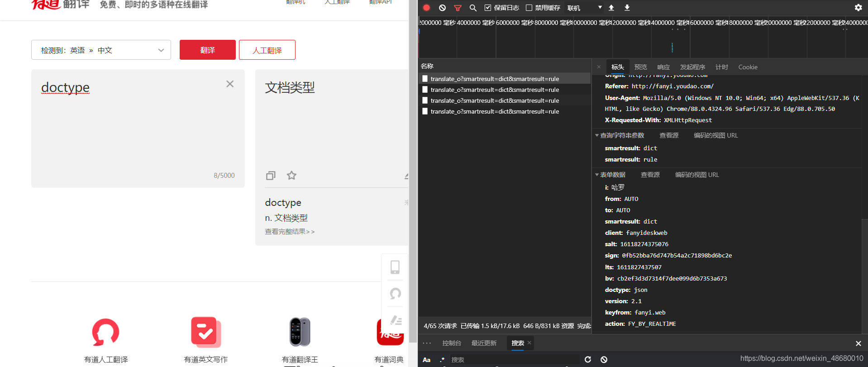
Task: Clear the search results in drawer
Action: pos(604,359)
